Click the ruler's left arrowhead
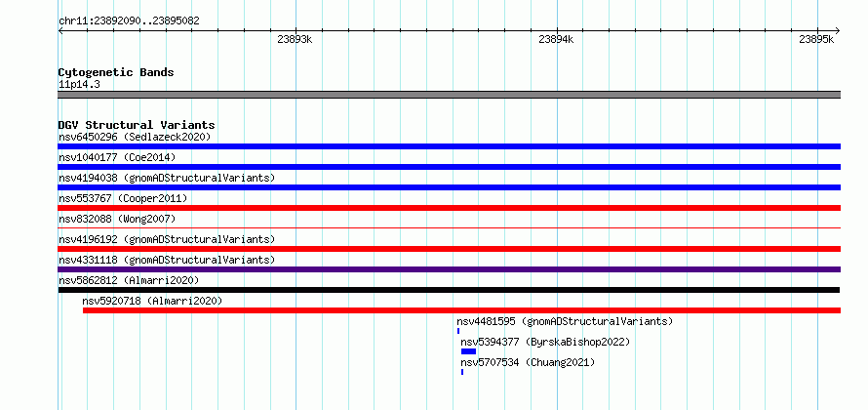This screenshot has width=868, height=410. coord(60,31)
